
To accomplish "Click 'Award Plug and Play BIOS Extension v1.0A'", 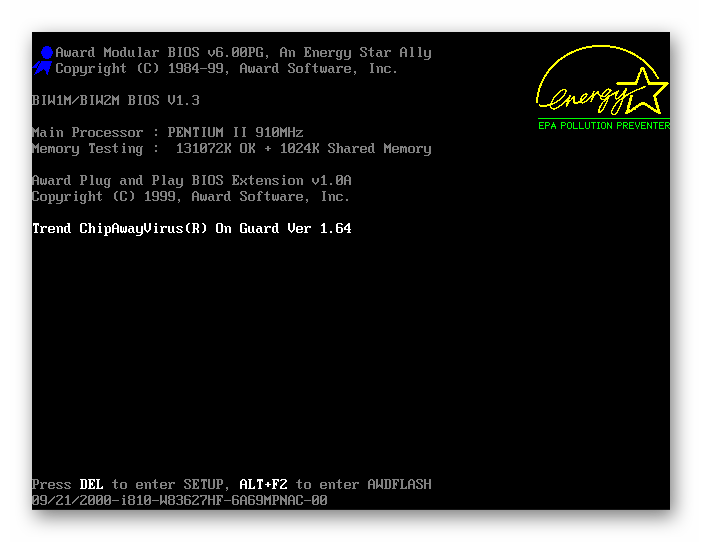I will tap(192, 181).
